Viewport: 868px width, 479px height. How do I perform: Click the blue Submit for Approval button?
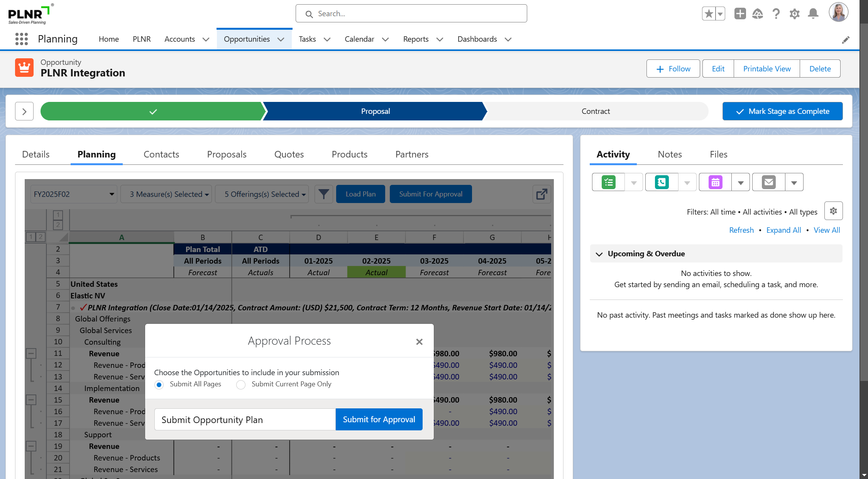click(x=379, y=420)
